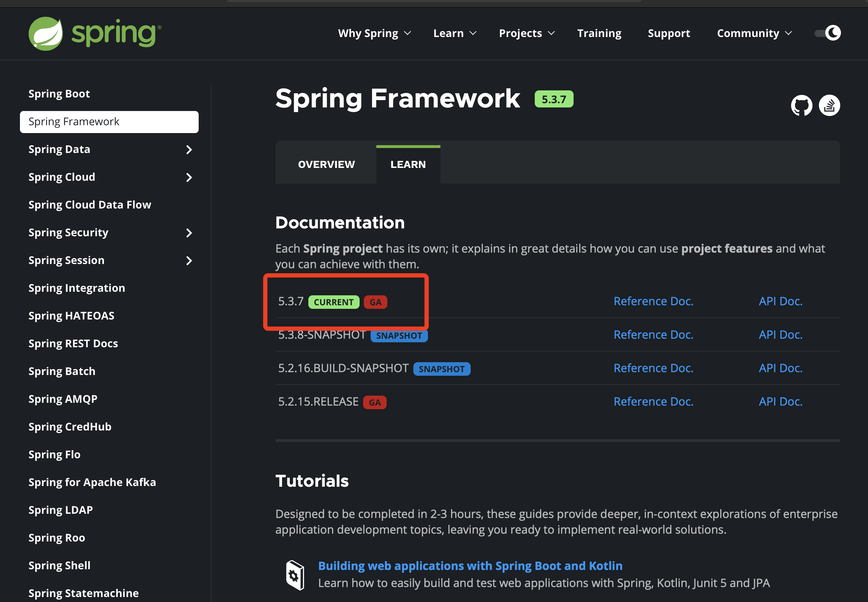Open the Stack Overflow icon

(x=829, y=105)
